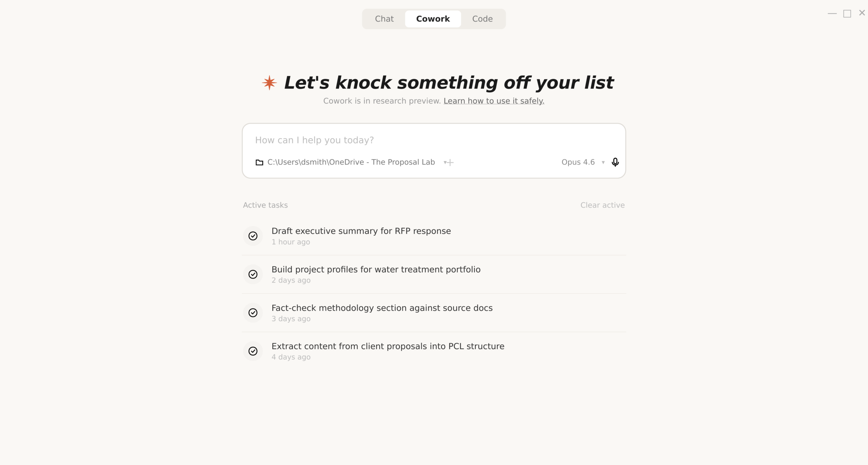868x465 pixels.
Task: Open the Extract content from client proposals task
Action: click(x=388, y=346)
